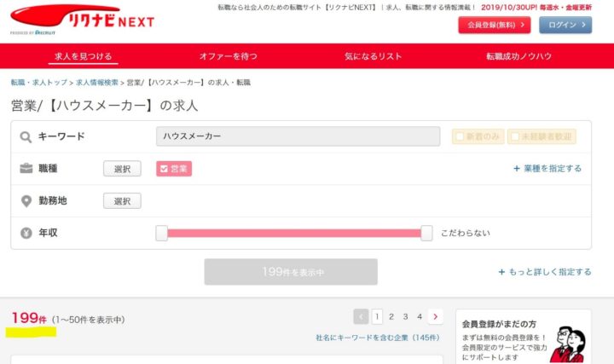Go to previous results page arrow

[361, 316]
